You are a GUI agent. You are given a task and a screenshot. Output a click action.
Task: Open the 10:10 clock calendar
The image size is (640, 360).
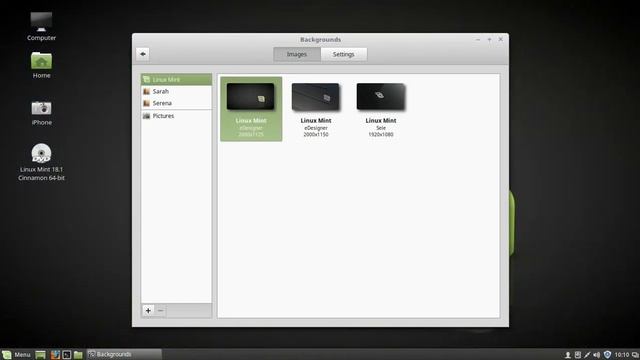[x=622, y=355]
